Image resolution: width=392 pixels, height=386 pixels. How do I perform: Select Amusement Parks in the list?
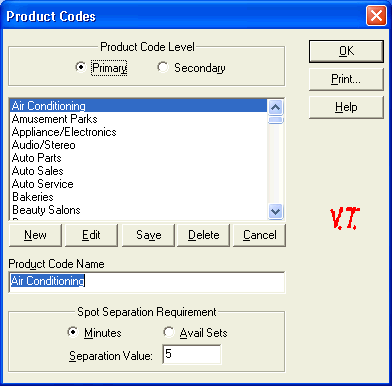(139, 119)
